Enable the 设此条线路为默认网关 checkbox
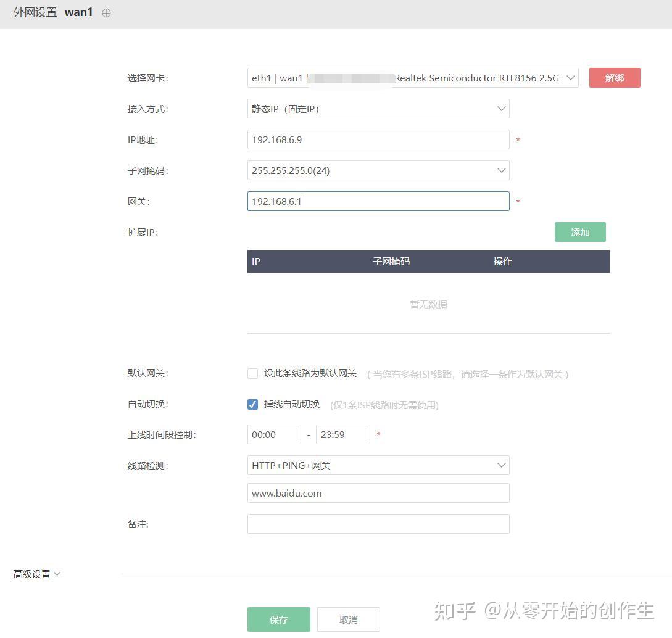The width and height of the screenshot is (672, 638). [x=252, y=373]
